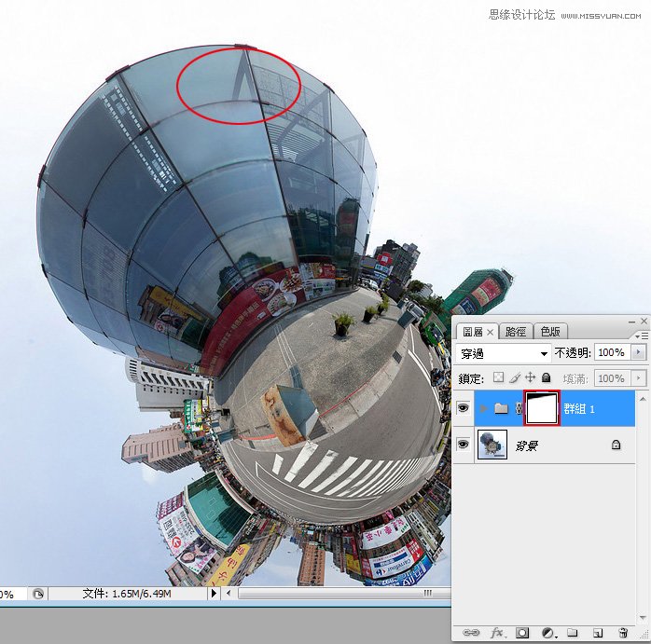Open the opacity slider arrow
Viewport: 651px width, 644px height.
(x=638, y=353)
